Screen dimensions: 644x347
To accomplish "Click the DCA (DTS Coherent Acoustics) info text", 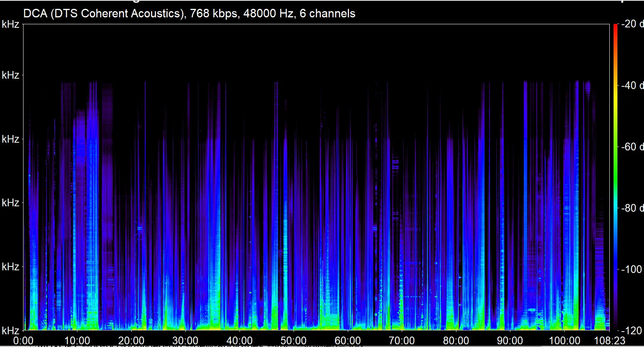I will click(x=189, y=13).
